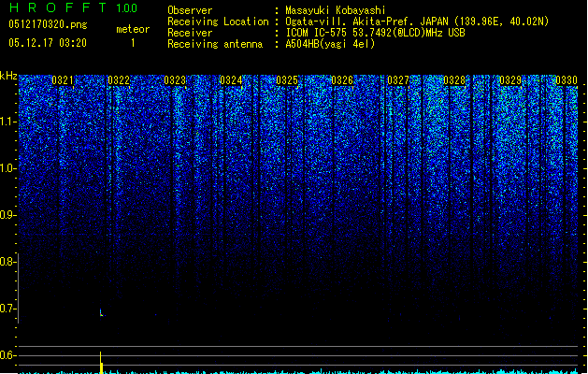Image resolution: width=588 pixels, height=374 pixels.
Task: Click the 05.12.17 03:20 timestamp
Action: pyautogui.click(x=48, y=43)
